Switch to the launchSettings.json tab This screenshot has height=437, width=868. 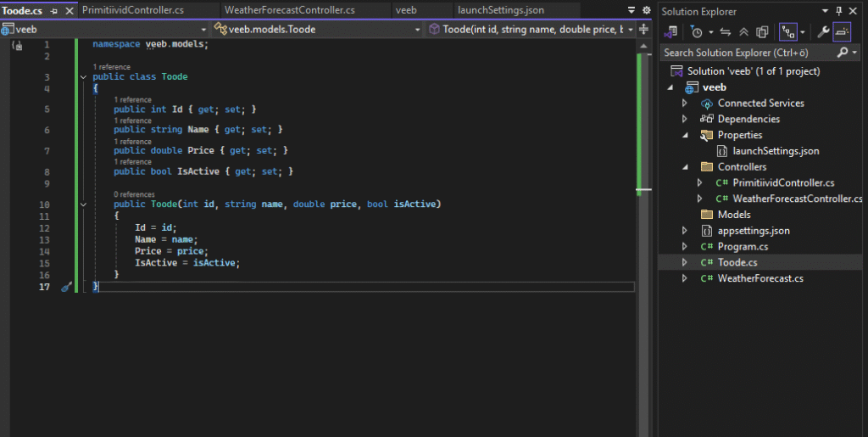[x=500, y=11]
